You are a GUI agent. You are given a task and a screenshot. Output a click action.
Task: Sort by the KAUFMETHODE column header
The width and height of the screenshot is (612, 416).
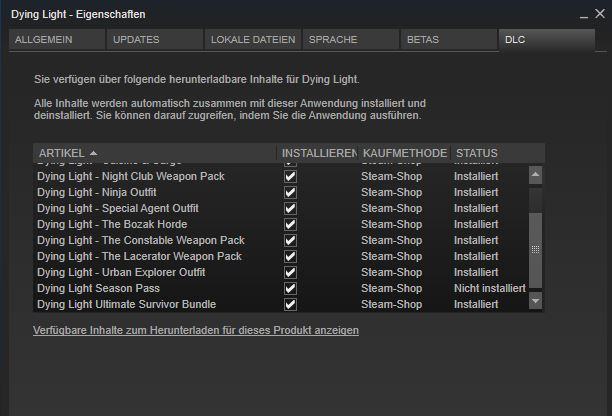403,153
